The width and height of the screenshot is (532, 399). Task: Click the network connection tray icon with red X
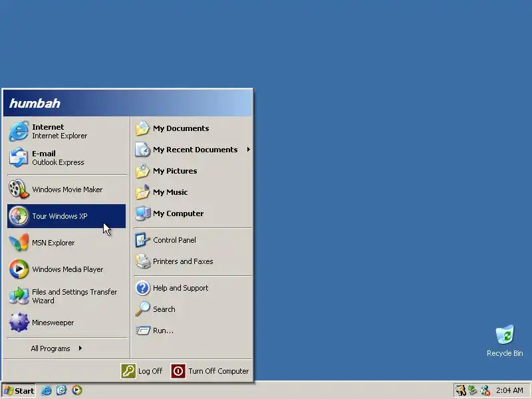click(x=485, y=390)
